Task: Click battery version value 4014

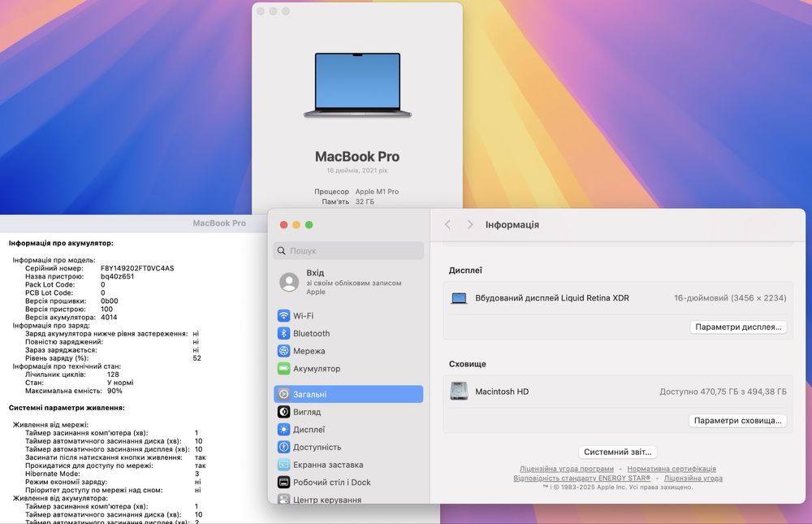Action: (x=109, y=317)
